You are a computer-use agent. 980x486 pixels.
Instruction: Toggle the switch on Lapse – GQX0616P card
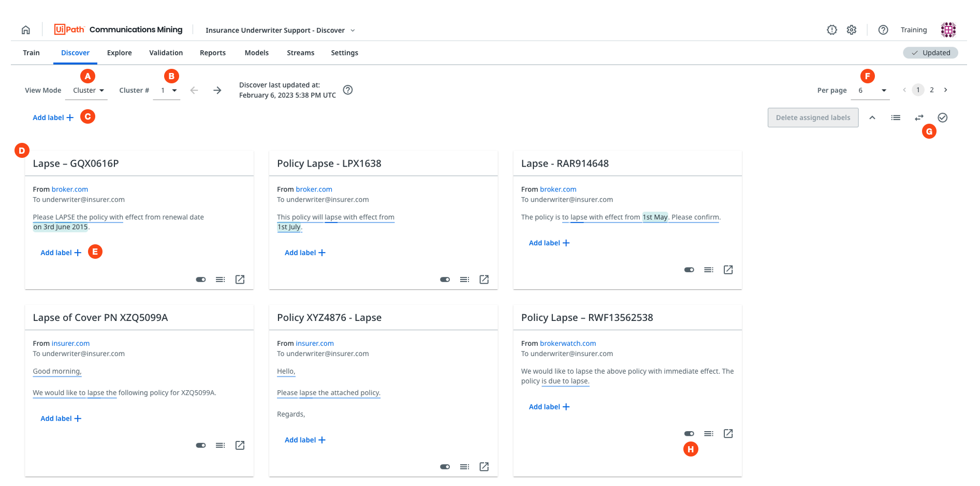click(x=201, y=279)
